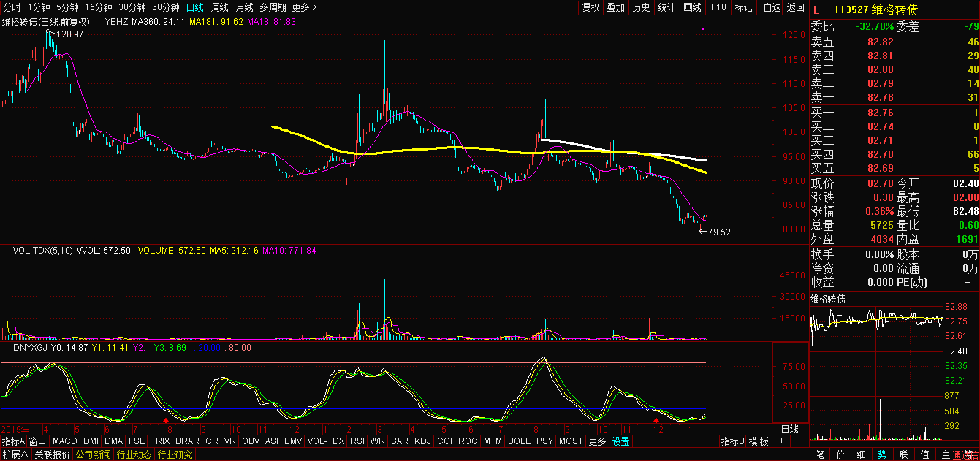The width and height of the screenshot is (980, 461).
Task: Open the 行业动态 industry tab
Action: pyautogui.click(x=134, y=454)
